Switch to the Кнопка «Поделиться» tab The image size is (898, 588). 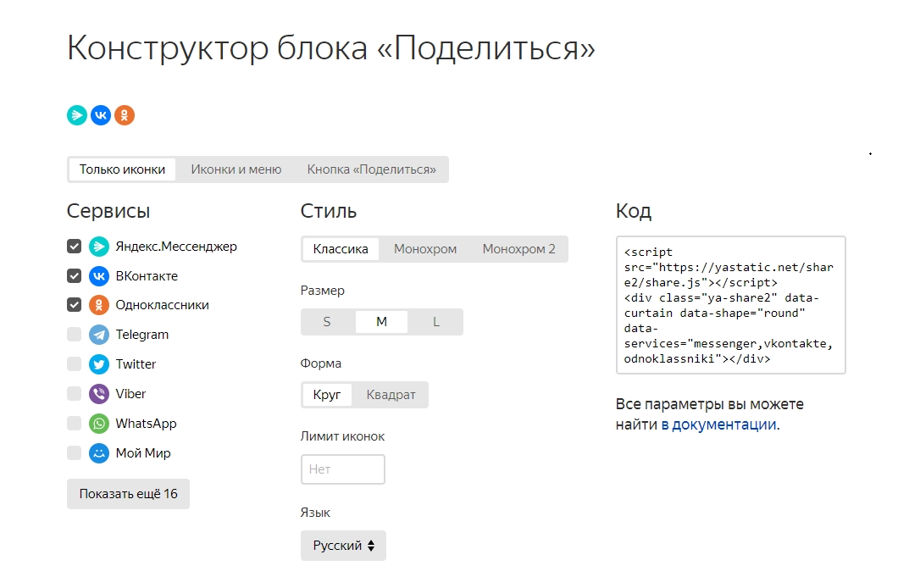point(371,169)
